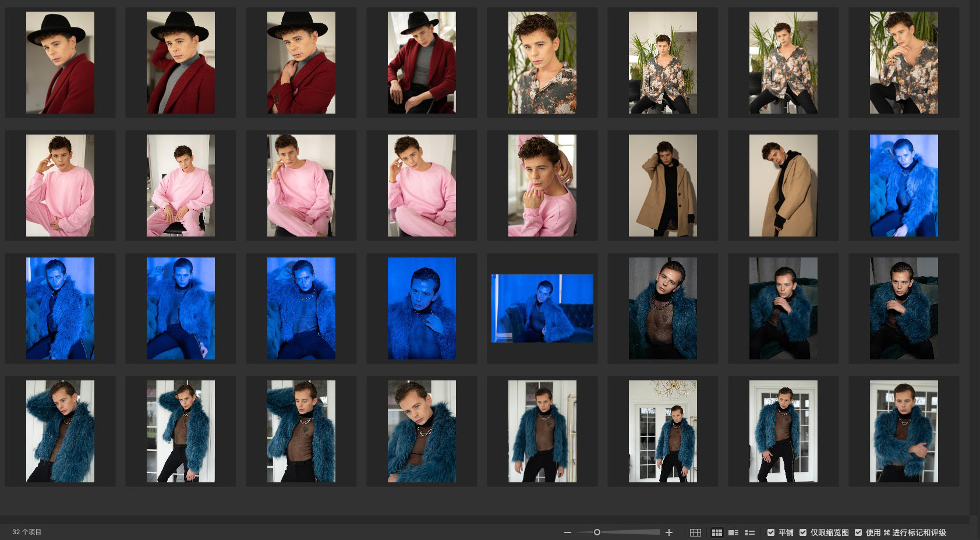Image resolution: width=980 pixels, height=540 pixels.
Task: Click the thumbnail size slider handle
Action: (597, 532)
